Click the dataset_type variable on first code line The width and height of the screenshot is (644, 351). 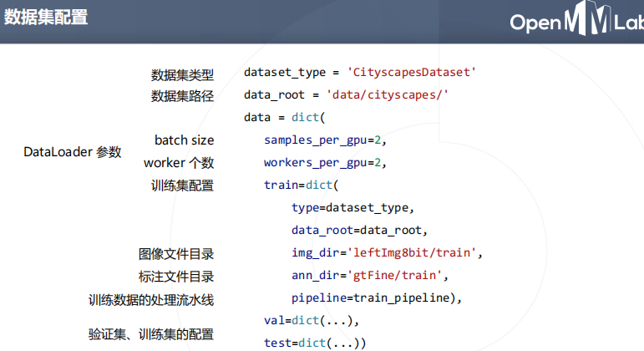click(285, 73)
